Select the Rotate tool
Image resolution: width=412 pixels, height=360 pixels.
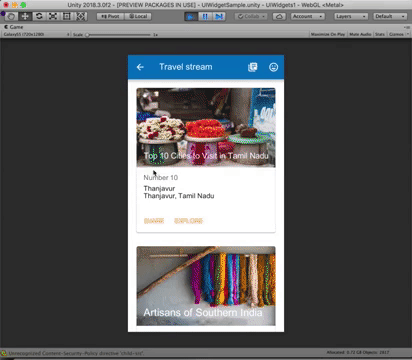pos(39,16)
